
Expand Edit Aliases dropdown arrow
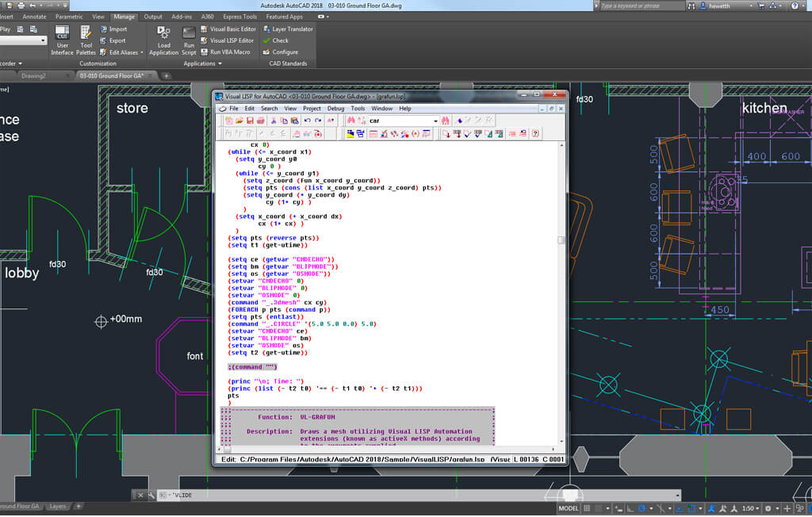coord(142,52)
